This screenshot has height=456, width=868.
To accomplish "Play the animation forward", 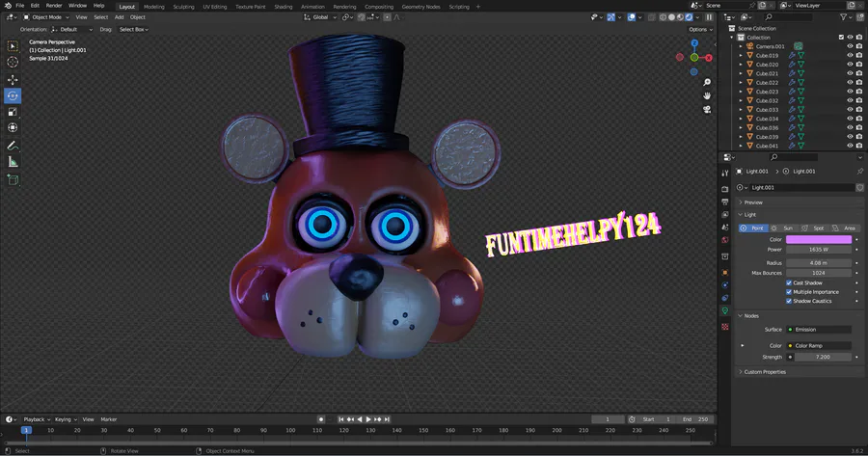I will [x=368, y=419].
